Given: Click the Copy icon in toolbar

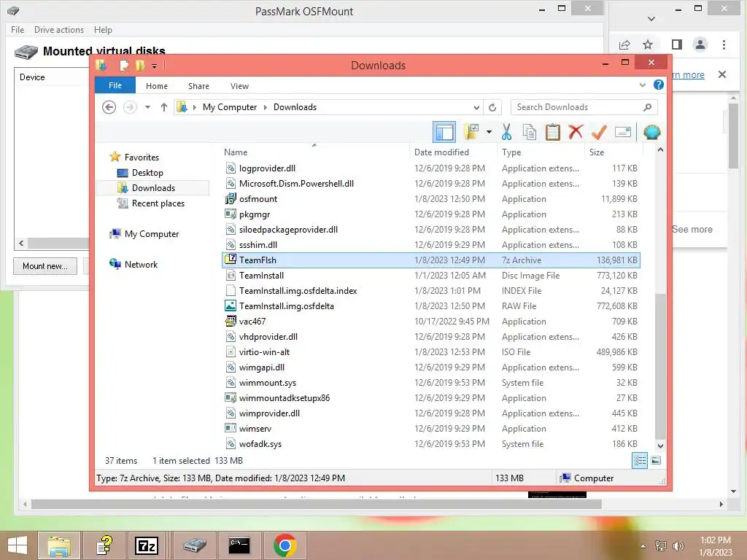Looking at the screenshot, I should coord(530,132).
